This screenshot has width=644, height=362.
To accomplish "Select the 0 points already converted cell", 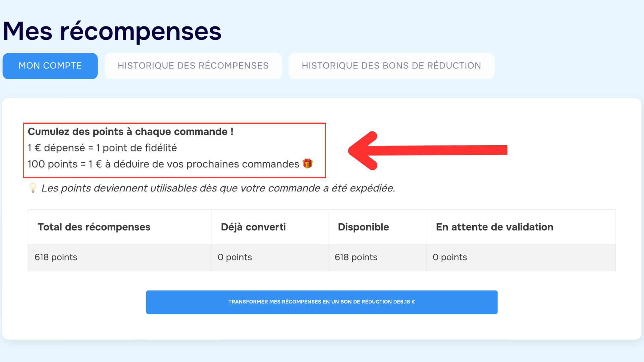I will coord(270,257).
